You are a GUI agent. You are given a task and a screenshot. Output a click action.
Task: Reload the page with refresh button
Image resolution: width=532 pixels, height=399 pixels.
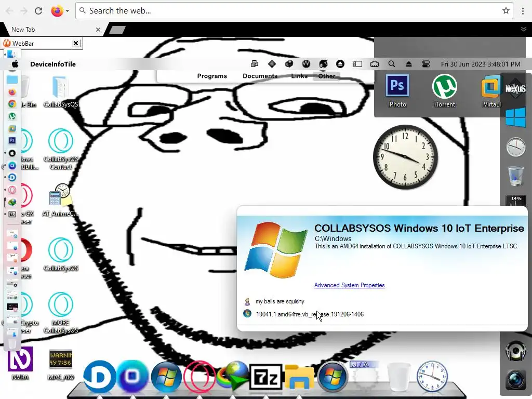point(38,11)
